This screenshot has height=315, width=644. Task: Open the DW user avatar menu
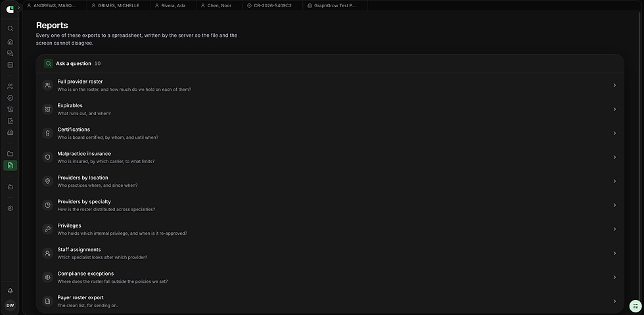tap(11, 306)
